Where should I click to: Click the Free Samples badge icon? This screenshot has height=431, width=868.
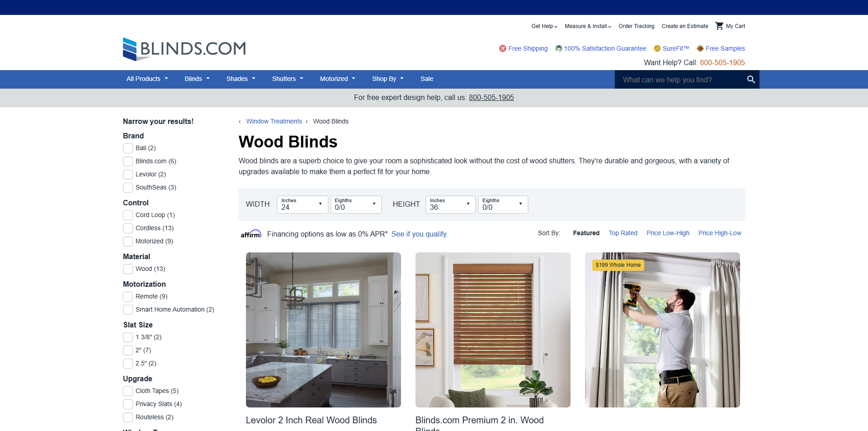700,48
